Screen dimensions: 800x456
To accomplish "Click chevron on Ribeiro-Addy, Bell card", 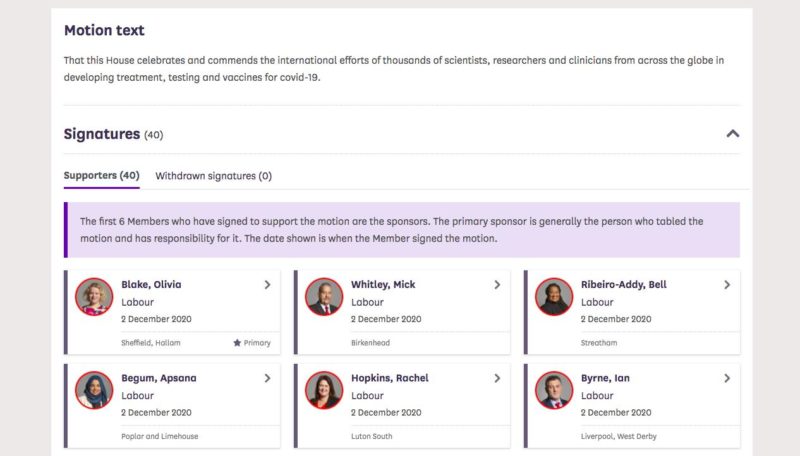I will (x=727, y=285).
